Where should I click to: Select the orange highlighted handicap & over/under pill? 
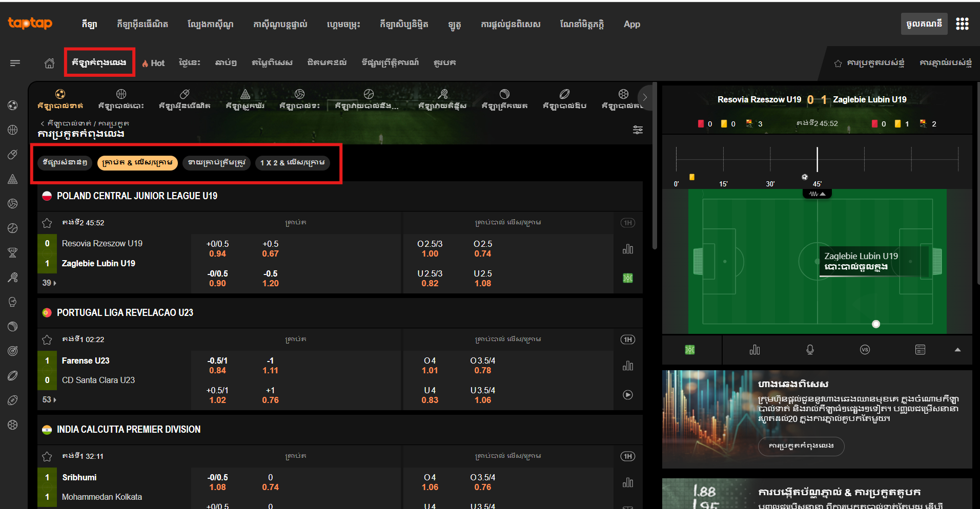(x=137, y=163)
